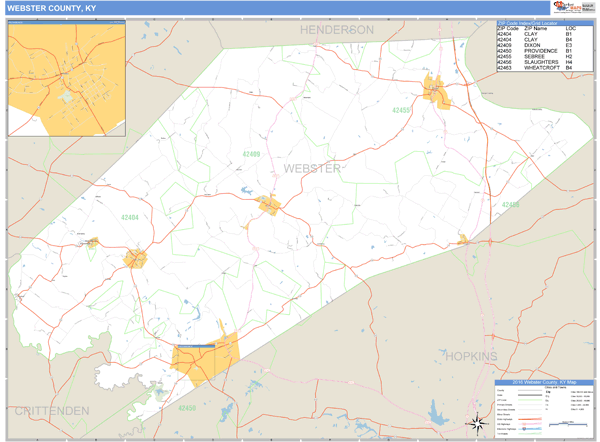Select DIXON in the ZIP index table
The height and width of the screenshot is (442, 600).
tap(532, 45)
